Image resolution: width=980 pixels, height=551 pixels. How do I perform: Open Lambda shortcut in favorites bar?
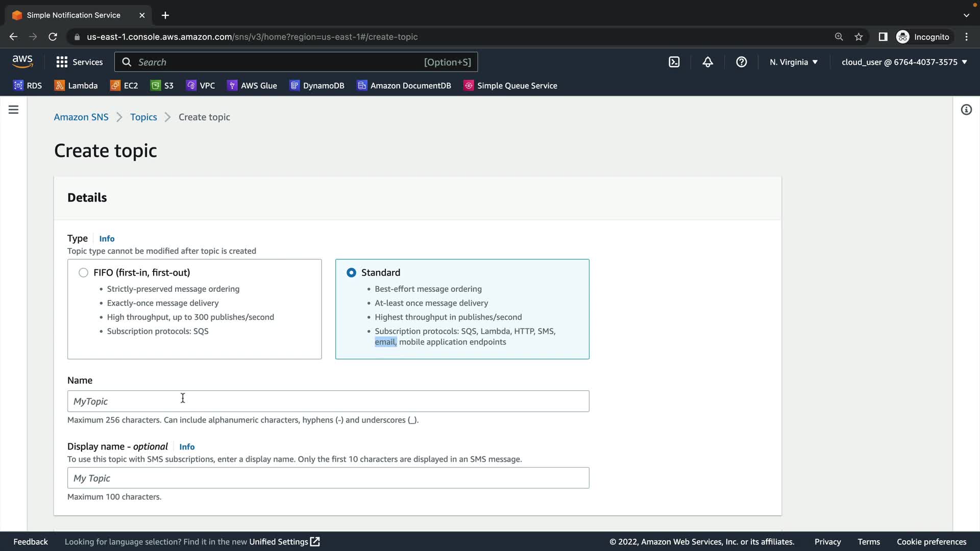76,86
